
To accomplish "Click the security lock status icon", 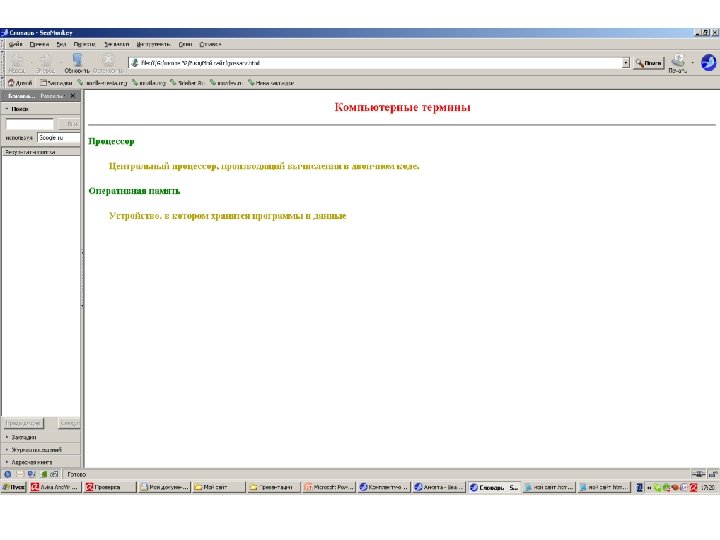I will [713, 474].
